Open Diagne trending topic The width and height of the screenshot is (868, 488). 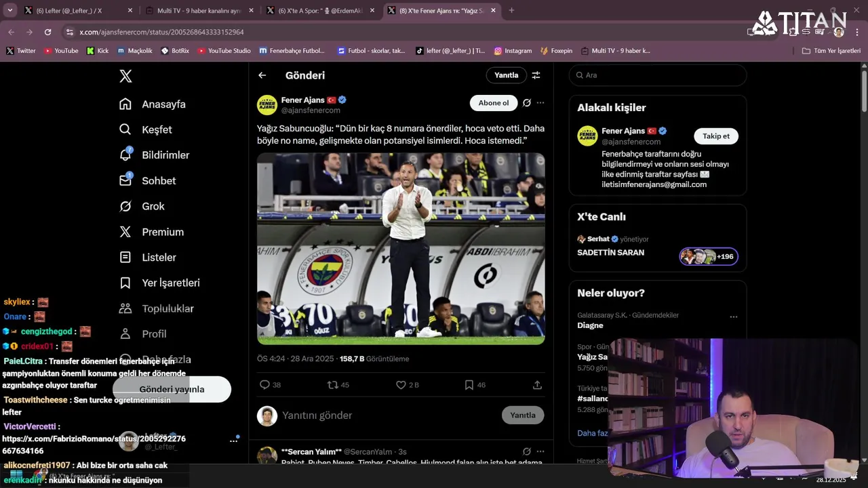[x=590, y=325]
